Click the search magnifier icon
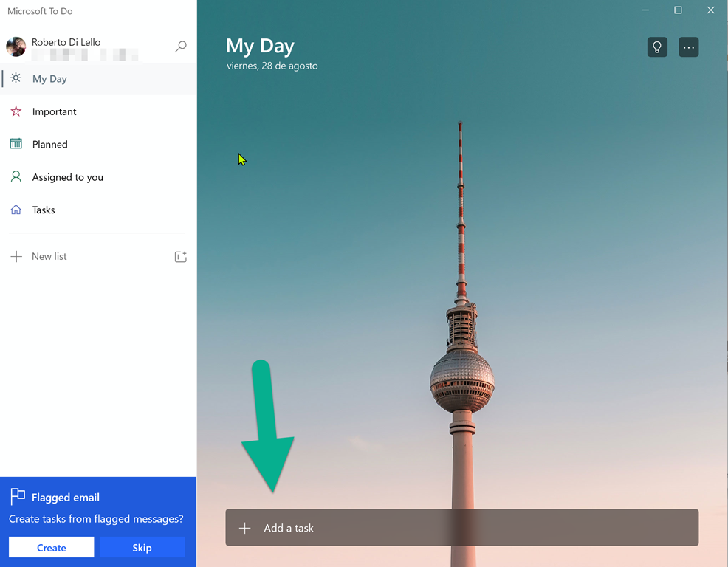 [x=180, y=47]
